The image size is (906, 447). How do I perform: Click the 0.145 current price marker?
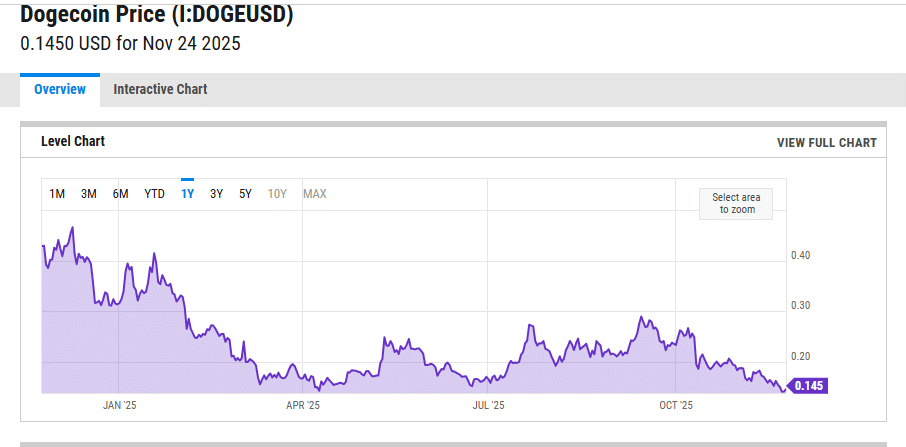pyautogui.click(x=808, y=386)
